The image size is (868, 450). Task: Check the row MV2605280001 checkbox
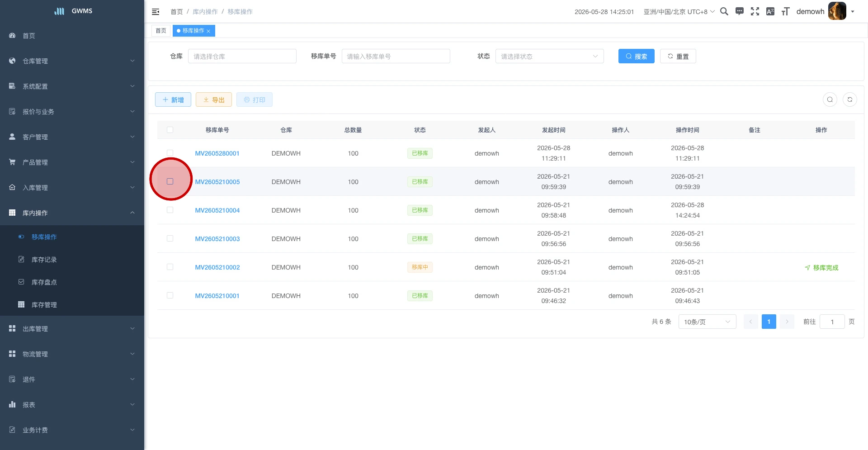click(x=170, y=153)
